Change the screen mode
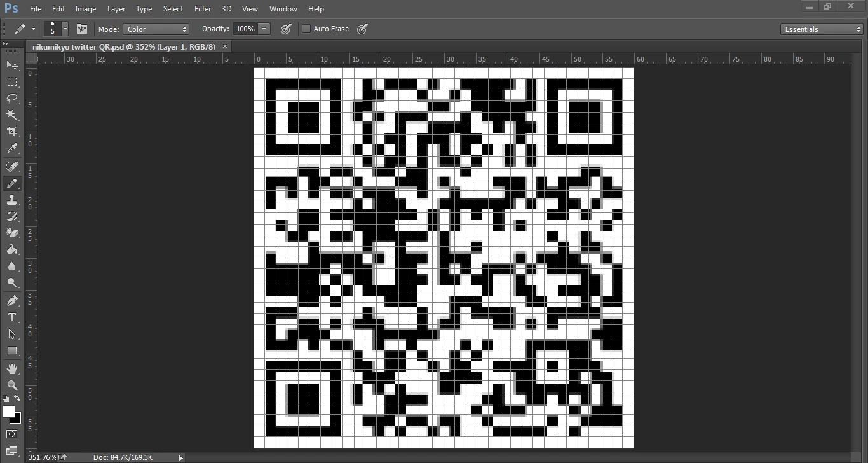This screenshot has height=463, width=868. (x=12, y=451)
